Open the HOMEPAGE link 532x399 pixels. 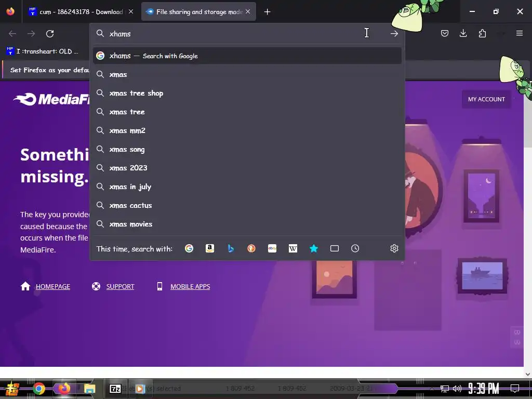pos(53,286)
